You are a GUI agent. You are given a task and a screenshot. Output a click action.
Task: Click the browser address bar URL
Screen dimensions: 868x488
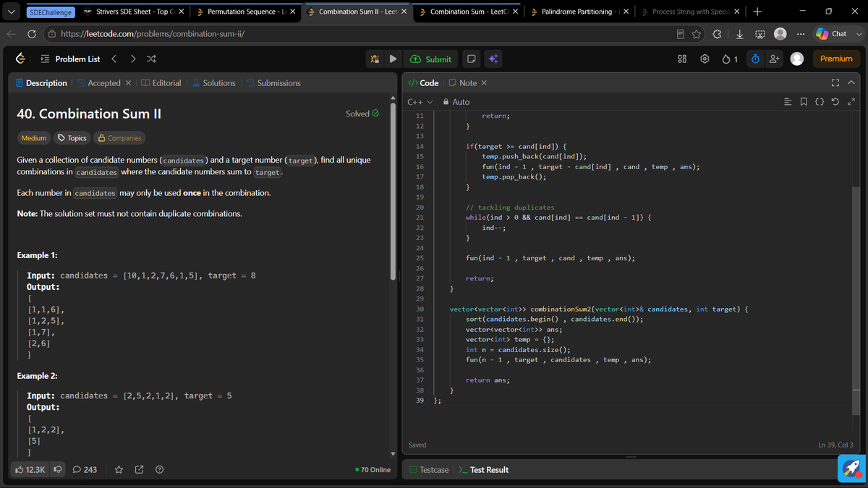(153, 34)
